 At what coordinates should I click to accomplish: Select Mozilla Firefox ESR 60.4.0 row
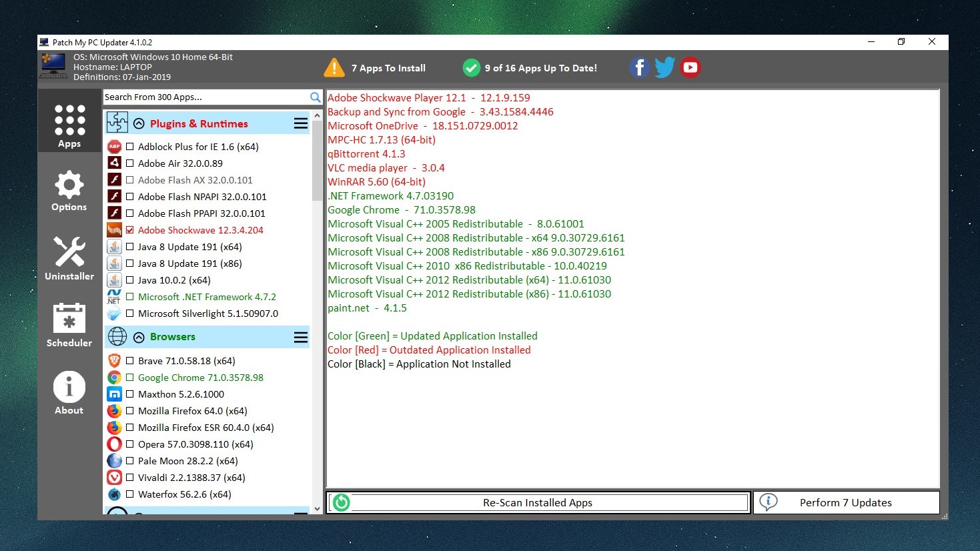point(206,428)
